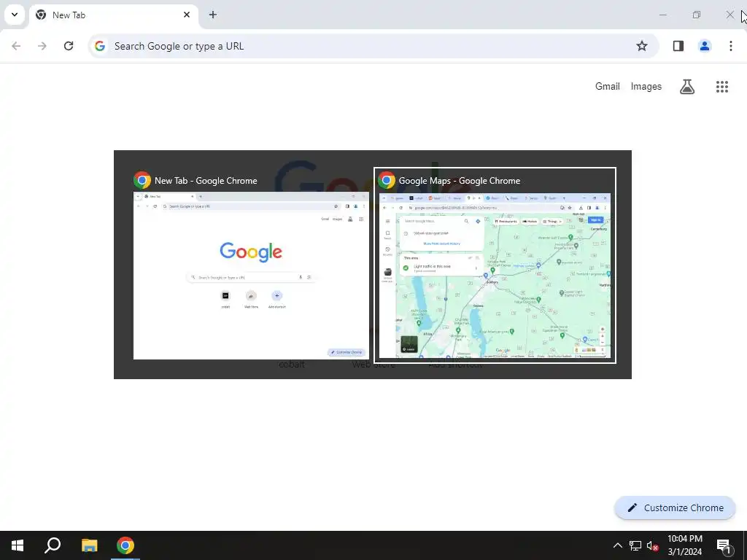Image resolution: width=747 pixels, height=560 pixels.
Task: Reload the current page
Action: (69, 46)
